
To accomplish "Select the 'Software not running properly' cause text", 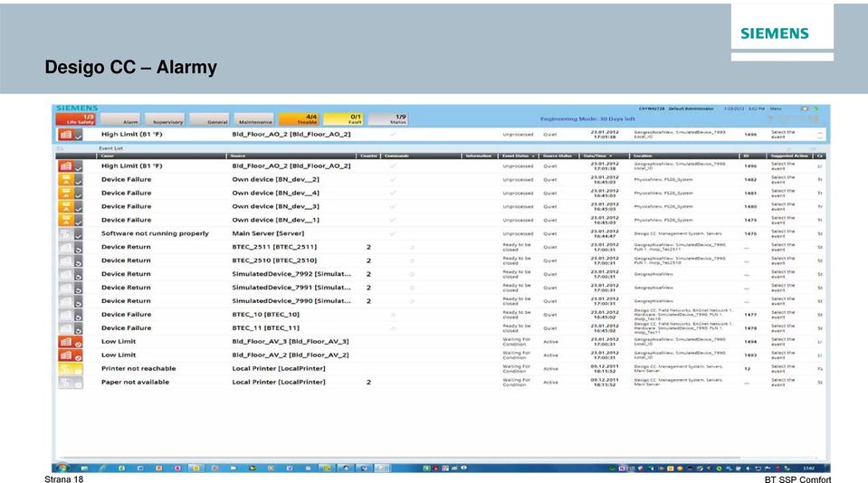I will [155, 233].
